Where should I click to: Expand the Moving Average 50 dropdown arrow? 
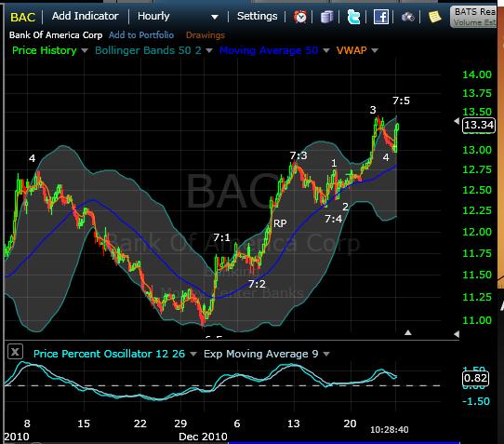[x=326, y=50]
